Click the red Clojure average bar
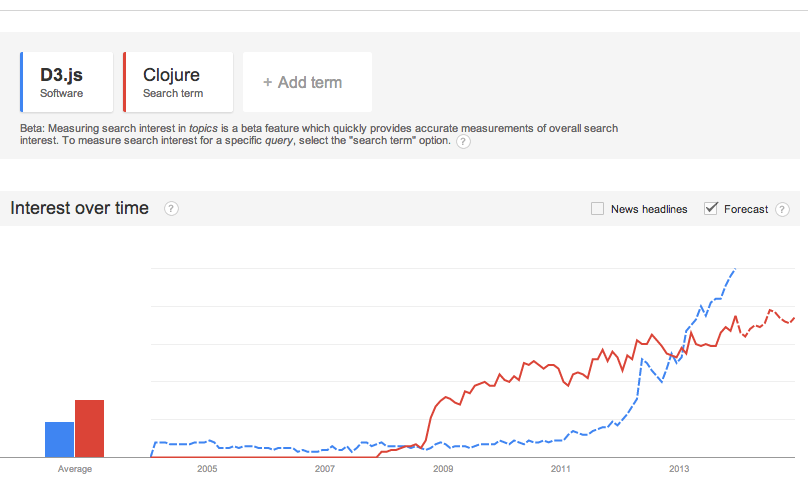 click(90, 428)
